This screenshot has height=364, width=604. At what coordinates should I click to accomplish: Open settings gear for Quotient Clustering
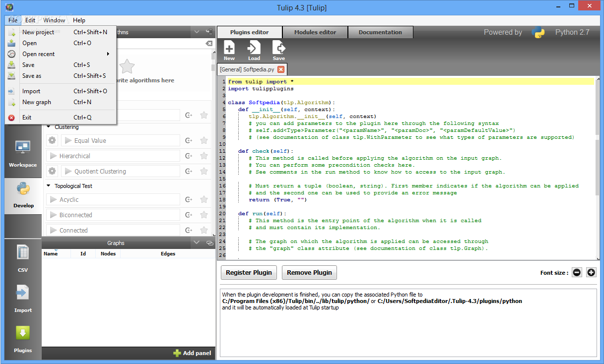point(52,171)
